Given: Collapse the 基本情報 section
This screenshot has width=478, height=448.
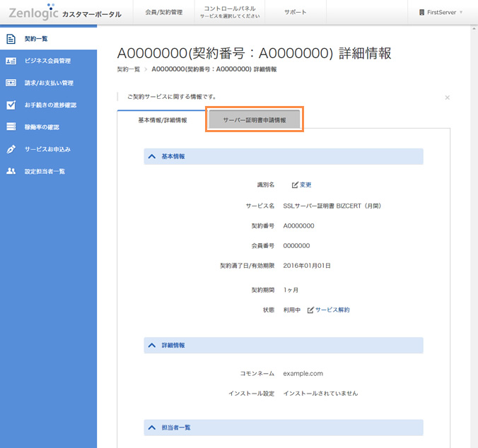Looking at the screenshot, I should 152,156.
